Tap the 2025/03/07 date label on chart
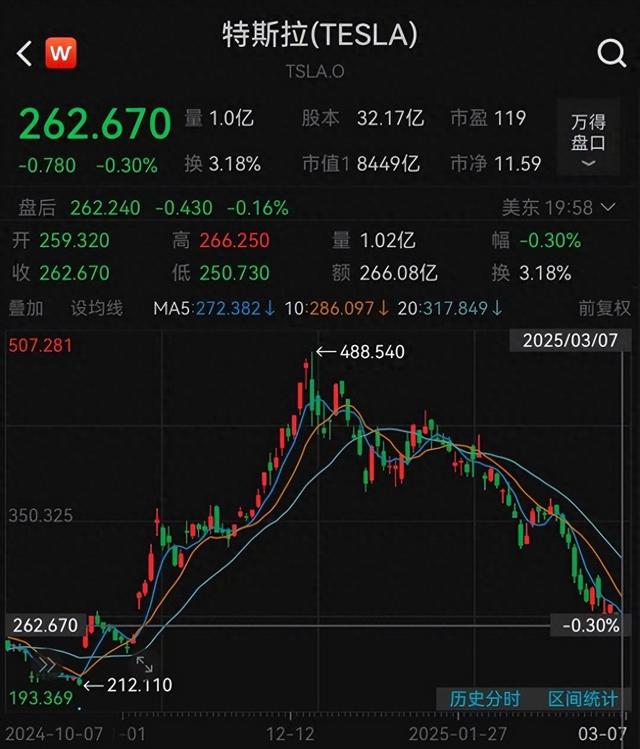 (x=570, y=341)
